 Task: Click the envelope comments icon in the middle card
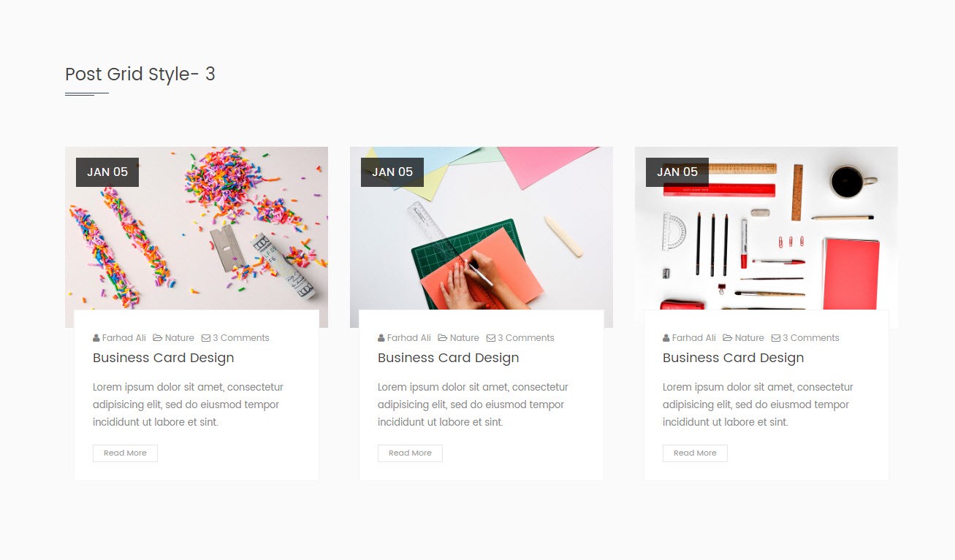[491, 338]
